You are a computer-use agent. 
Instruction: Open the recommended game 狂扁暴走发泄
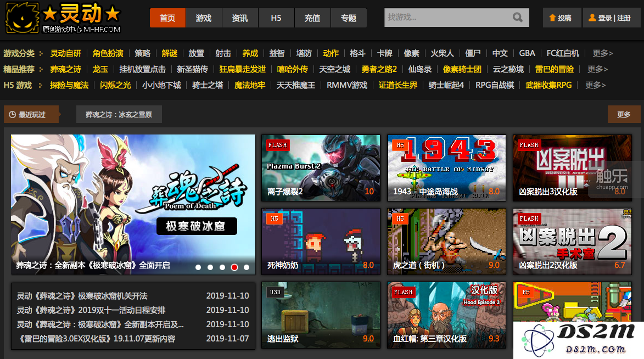(x=242, y=69)
